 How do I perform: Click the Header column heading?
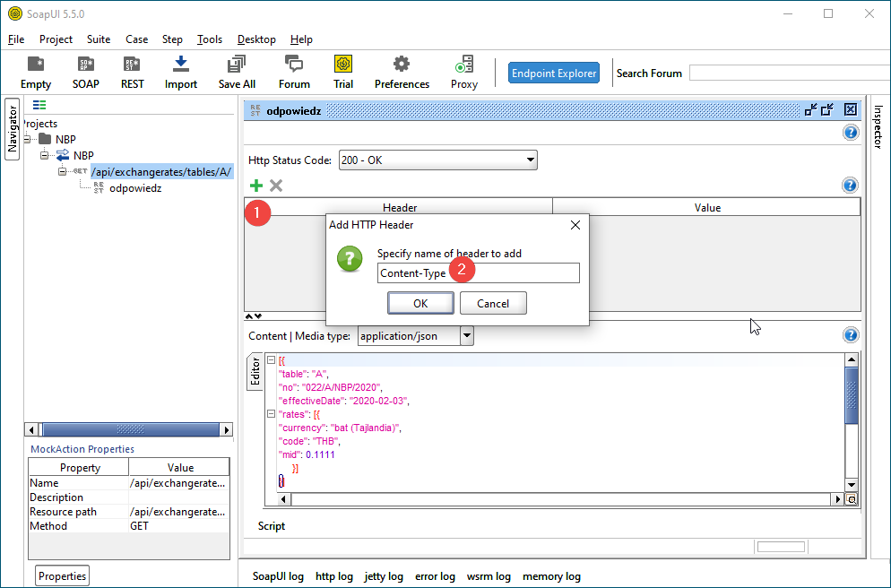pos(400,207)
